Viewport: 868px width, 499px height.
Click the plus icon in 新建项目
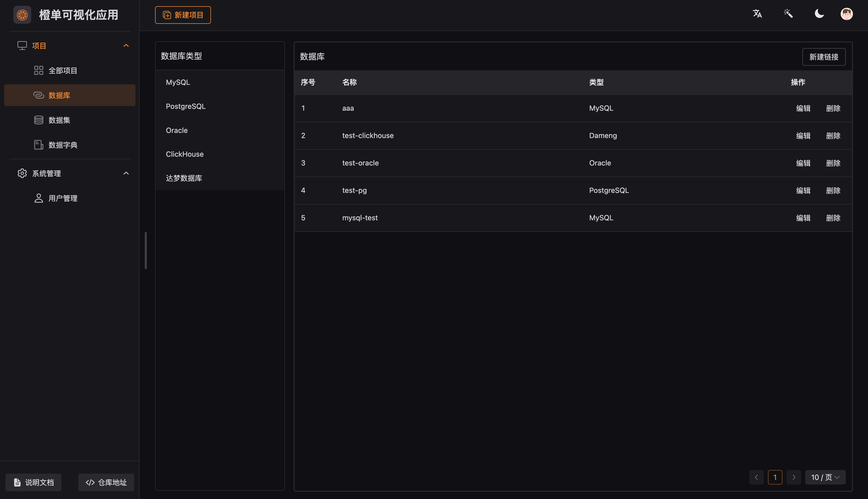coord(167,15)
